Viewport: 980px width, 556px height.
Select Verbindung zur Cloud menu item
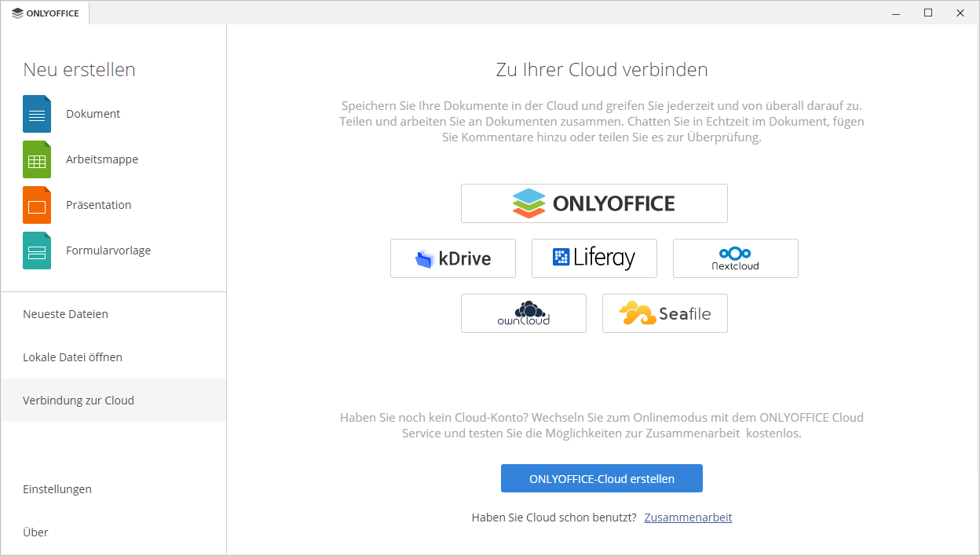(x=113, y=401)
